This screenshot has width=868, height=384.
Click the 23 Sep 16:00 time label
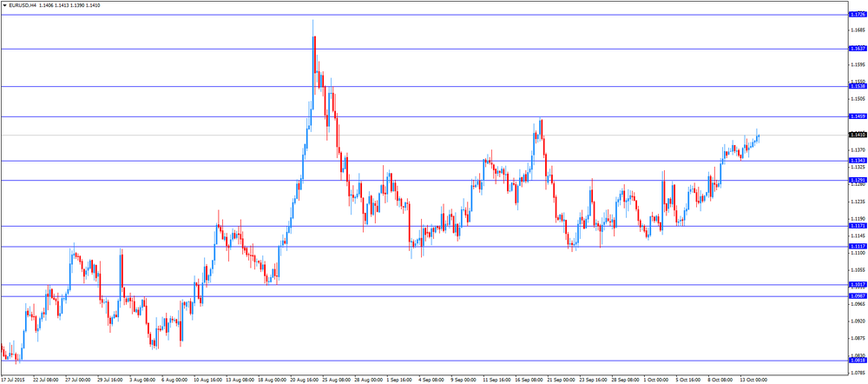(x=595, y=381)
